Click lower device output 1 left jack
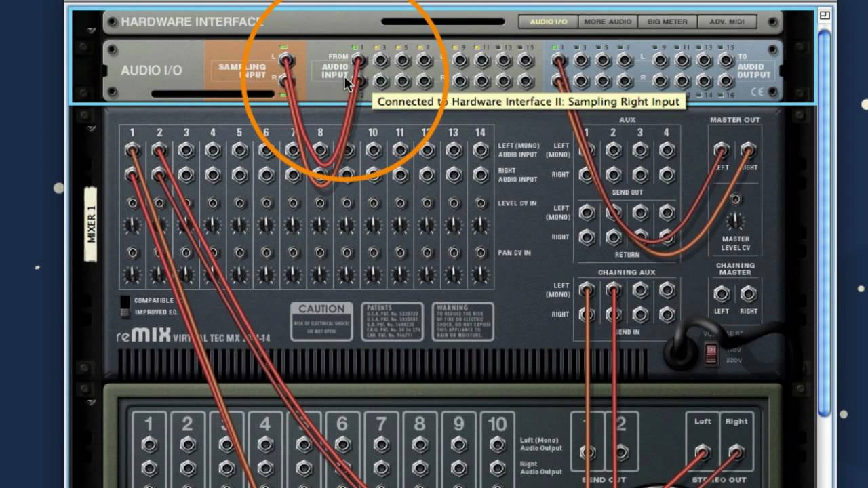 [149, 445]
